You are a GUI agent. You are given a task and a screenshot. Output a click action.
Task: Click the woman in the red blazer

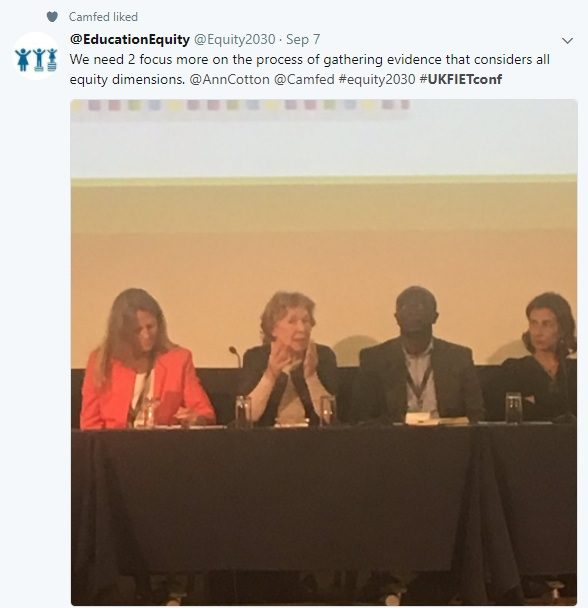(145, 359)
